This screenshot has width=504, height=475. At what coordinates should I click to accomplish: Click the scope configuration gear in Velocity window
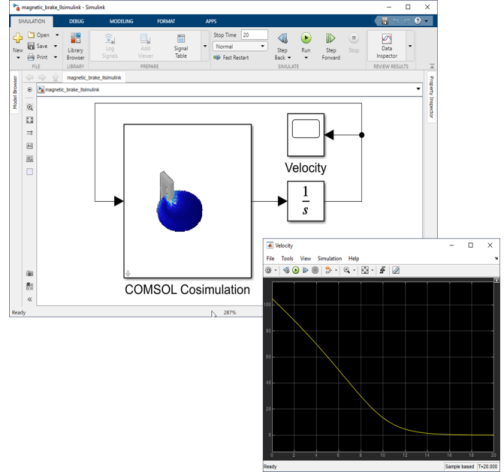click(268, 270)
